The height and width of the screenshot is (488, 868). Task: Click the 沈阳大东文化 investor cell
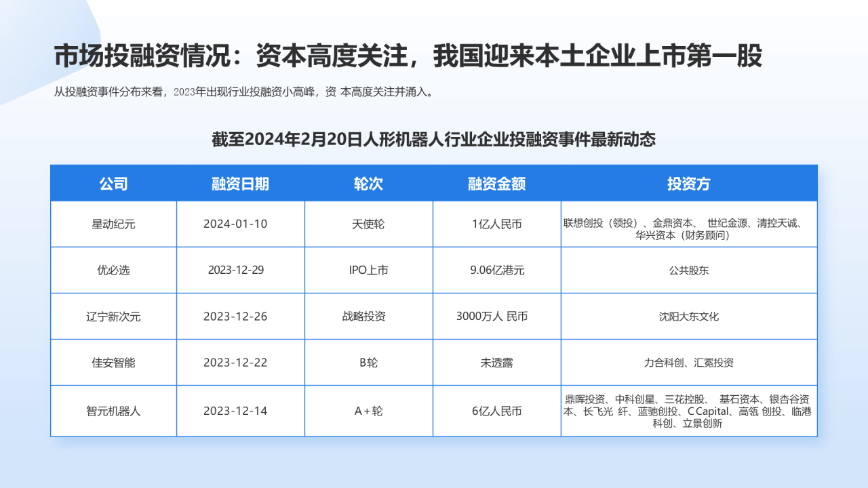(689, 316)
